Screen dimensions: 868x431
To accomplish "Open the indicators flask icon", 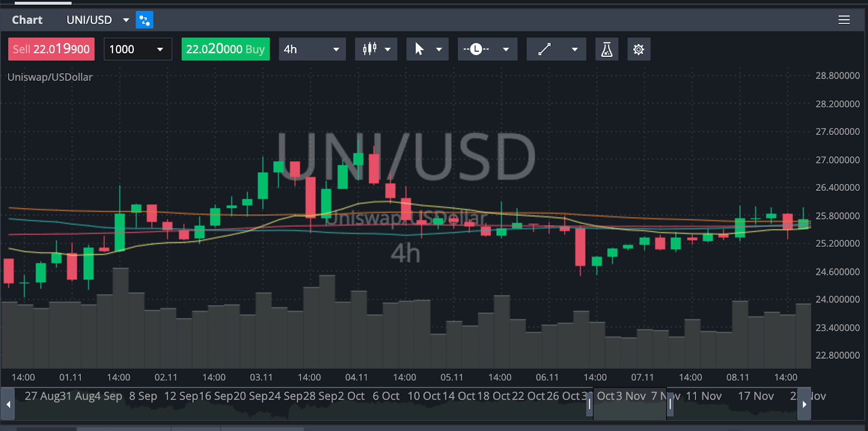I will [607, 49].
